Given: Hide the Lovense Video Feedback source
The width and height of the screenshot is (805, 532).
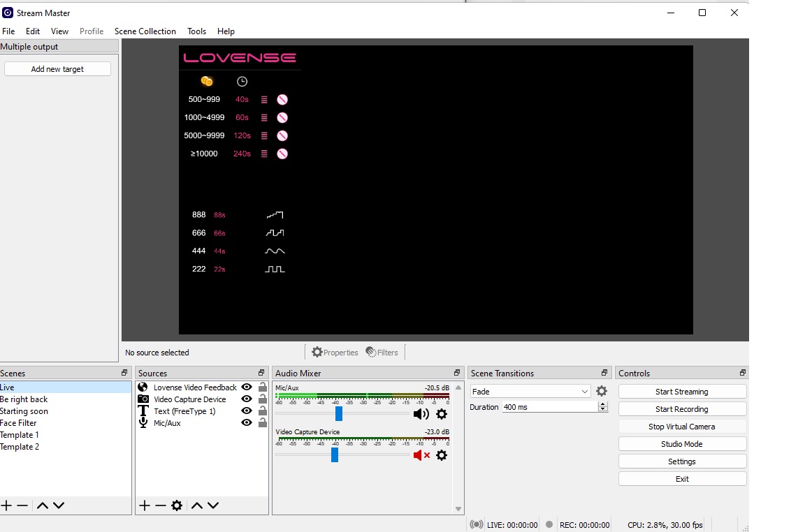Looking at the screenshot, I should [246, 387].
